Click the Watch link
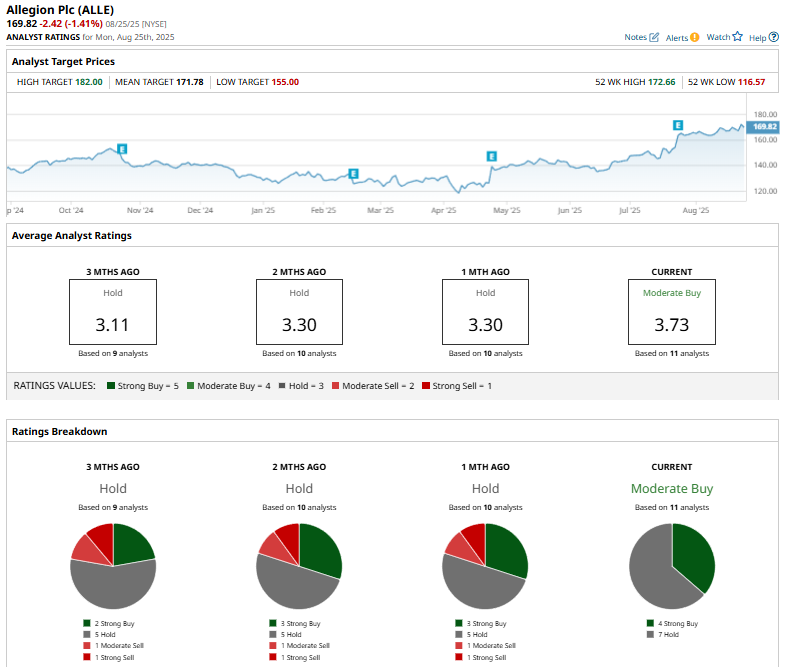The image size is (788, 667). [x=718, y=37]
